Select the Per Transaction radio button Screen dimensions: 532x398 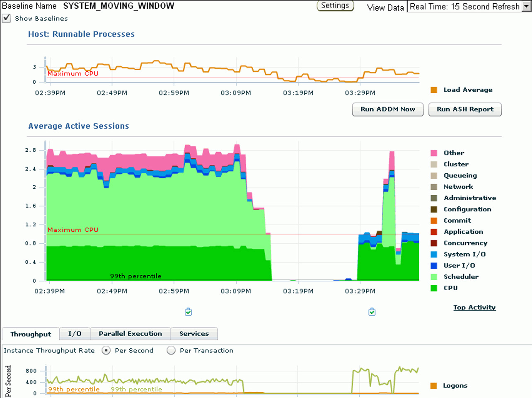[171, 351]
